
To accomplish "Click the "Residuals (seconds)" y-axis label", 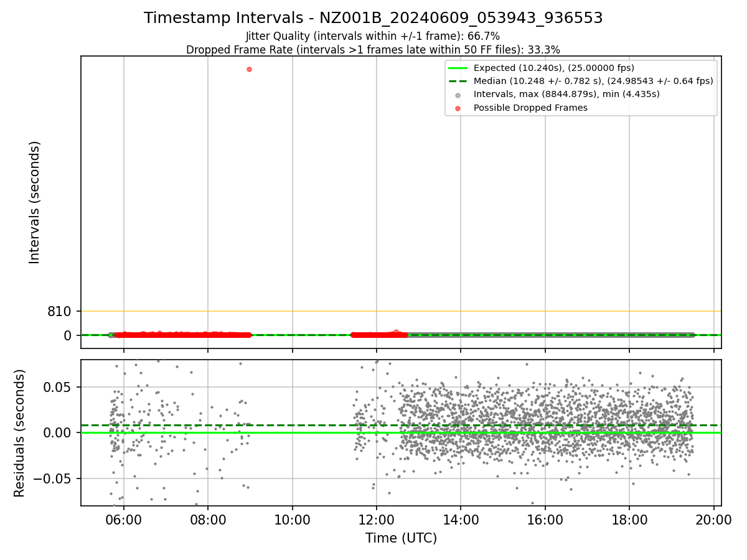I will tap(20, 433).
